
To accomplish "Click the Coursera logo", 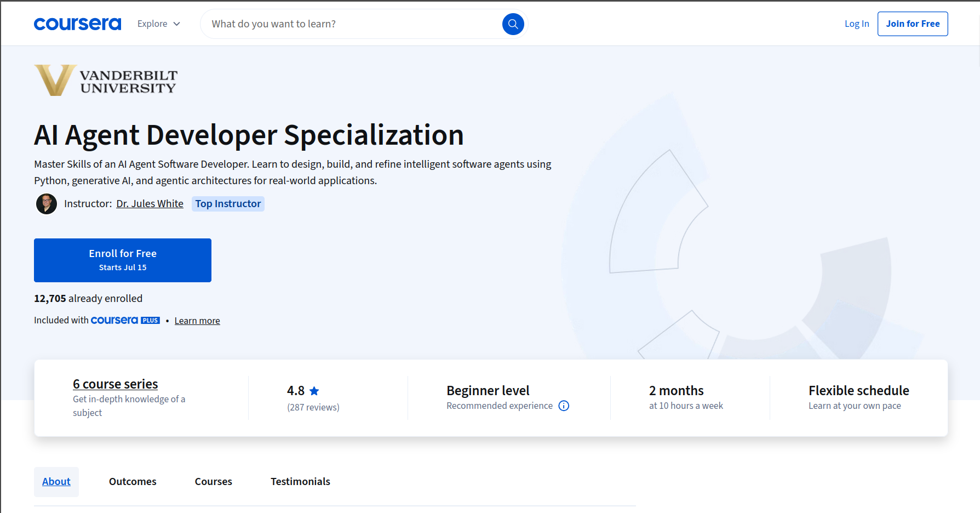I will [77, 24].
